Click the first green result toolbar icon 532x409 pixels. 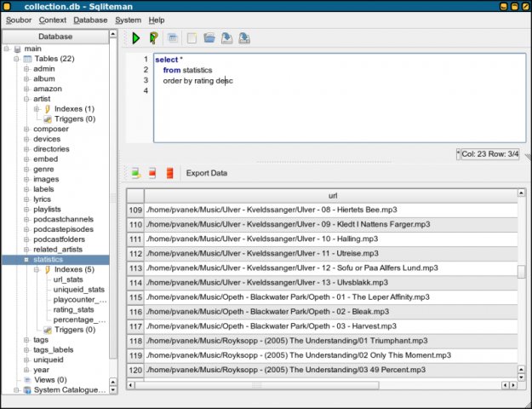point(135,173)
